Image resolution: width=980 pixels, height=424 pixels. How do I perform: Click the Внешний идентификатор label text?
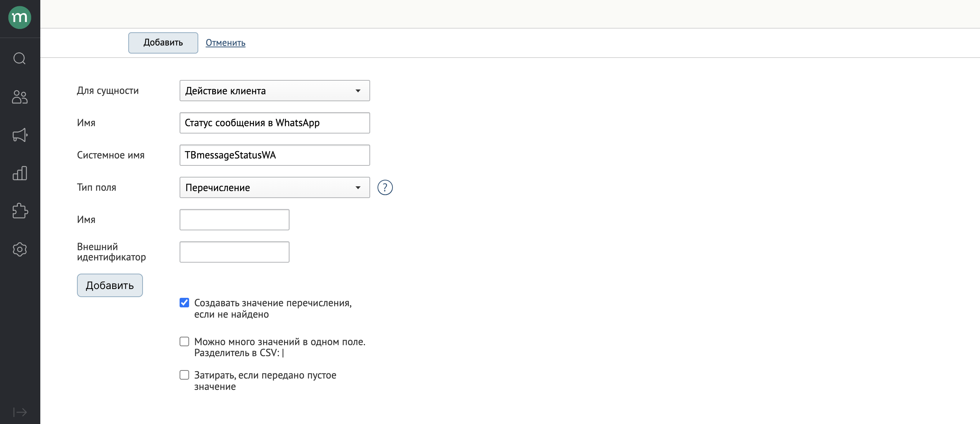[111, 252]
